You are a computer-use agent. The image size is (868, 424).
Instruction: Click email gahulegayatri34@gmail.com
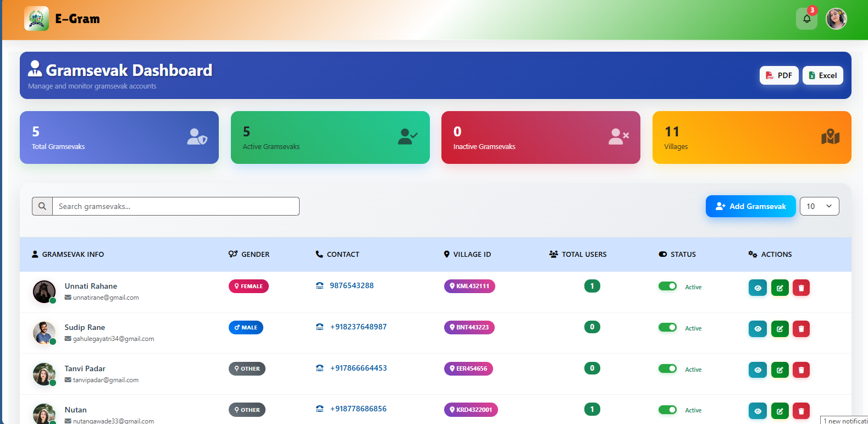[113, 339]
